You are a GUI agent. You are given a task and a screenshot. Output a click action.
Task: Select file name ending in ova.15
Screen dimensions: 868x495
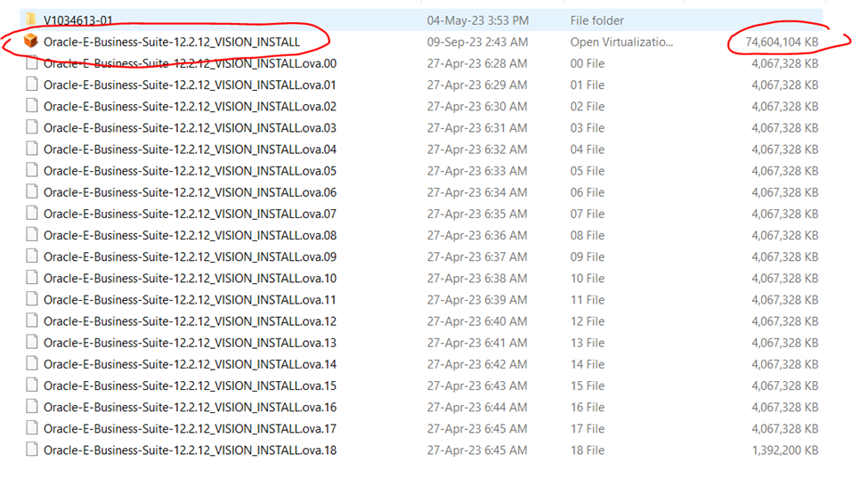coord(190,385)
